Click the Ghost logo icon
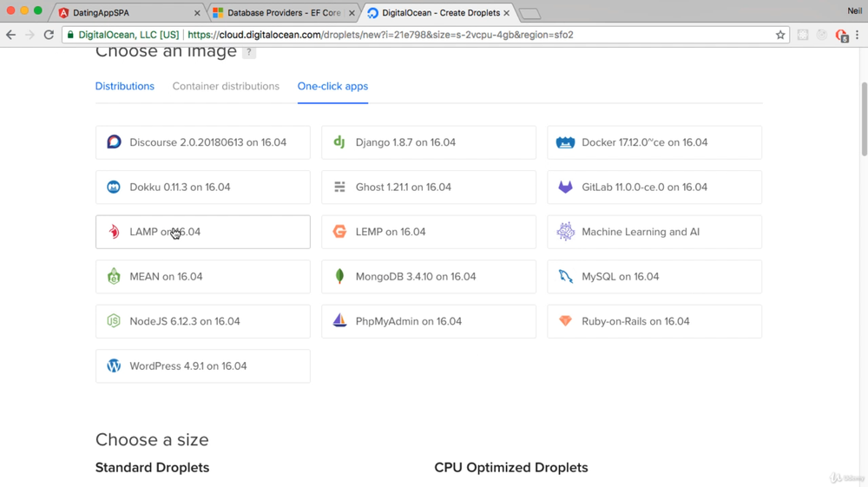868x487 pixels. click(339, 187)
